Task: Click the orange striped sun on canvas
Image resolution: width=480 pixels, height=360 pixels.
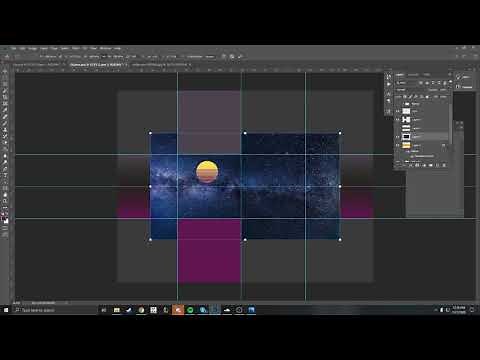Action: pyautogui.click(x=207, y=172)
